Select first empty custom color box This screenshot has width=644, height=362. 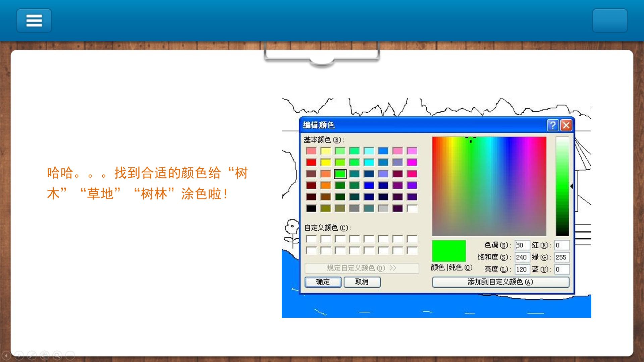(311, 239)
